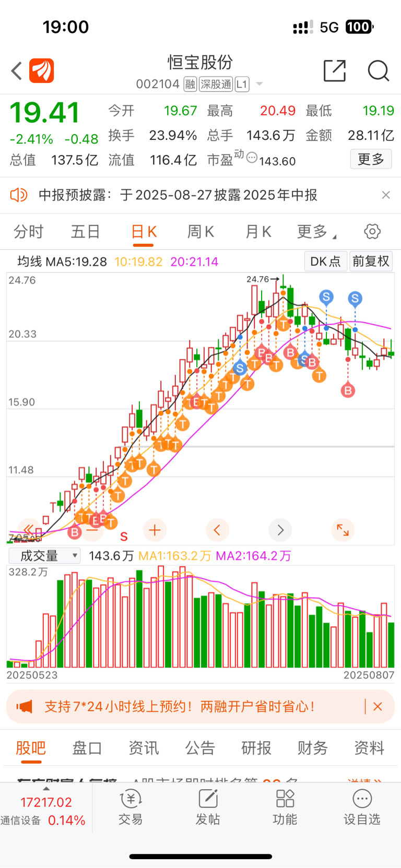This screenshot has width=401, height=868.
Task: Open the 资料 tab
Action: [x=369, y=748]
